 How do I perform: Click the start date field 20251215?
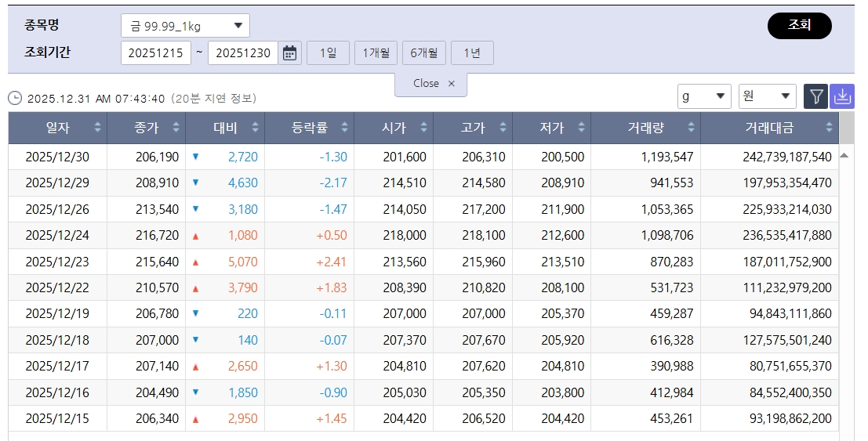click(155, 53)
